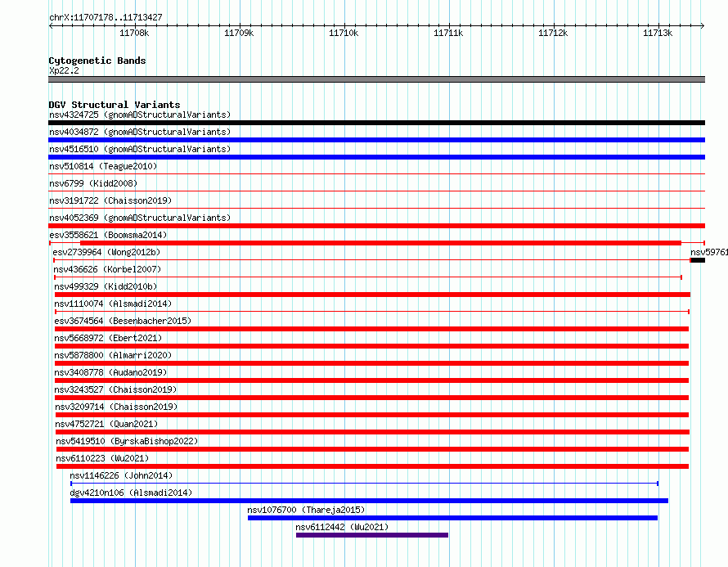Screen dimensions: 728x567
Task: Click the 11710k ruler tick label
Action: tap(344, 33)
